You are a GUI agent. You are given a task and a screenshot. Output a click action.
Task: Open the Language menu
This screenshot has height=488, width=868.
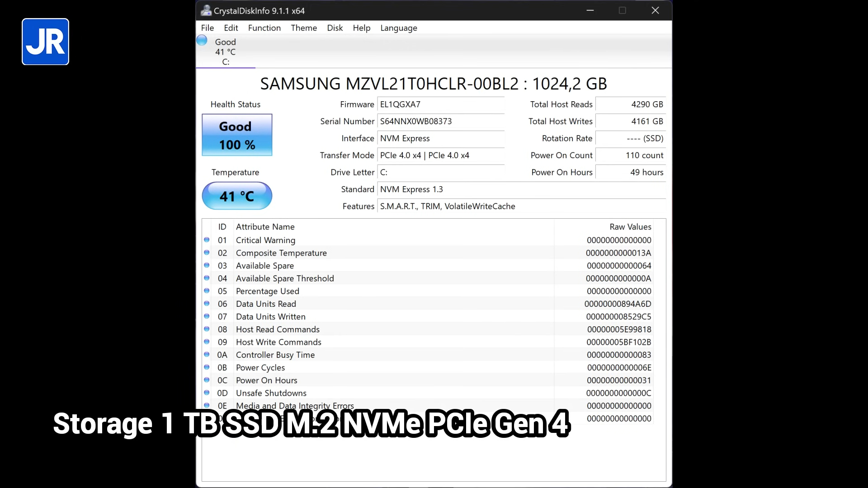pyautogui.click(x=399, y=28)
